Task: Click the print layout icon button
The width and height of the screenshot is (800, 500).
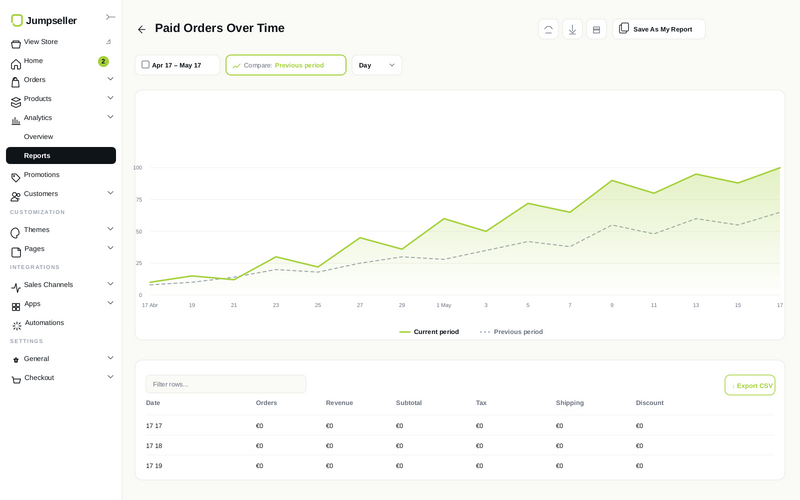Action: (596, 30)
